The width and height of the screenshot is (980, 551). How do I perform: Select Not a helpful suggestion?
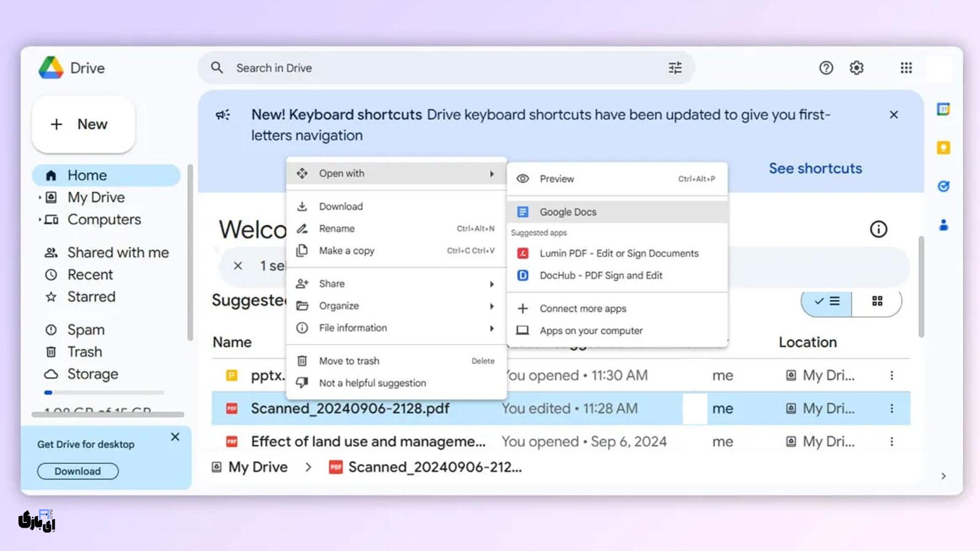pos(396,383)
